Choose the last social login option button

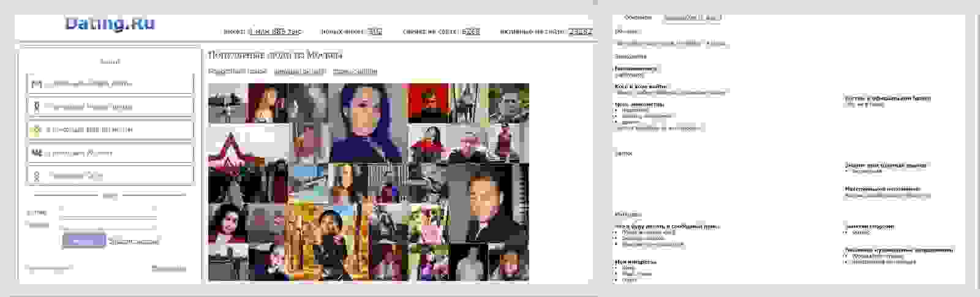[110, 176]
